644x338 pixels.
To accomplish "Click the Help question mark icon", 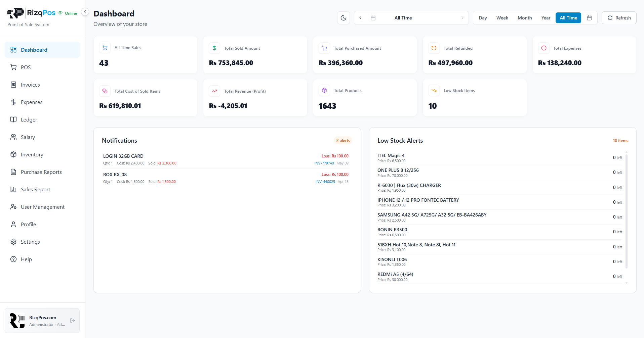I will click(x=13, y=259).
